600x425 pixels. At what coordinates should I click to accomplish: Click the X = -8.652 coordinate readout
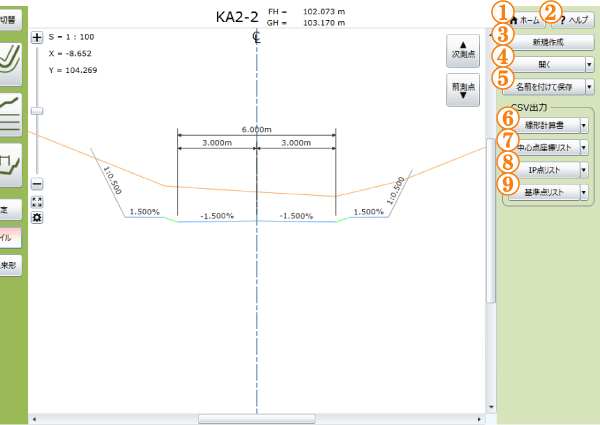70,54
